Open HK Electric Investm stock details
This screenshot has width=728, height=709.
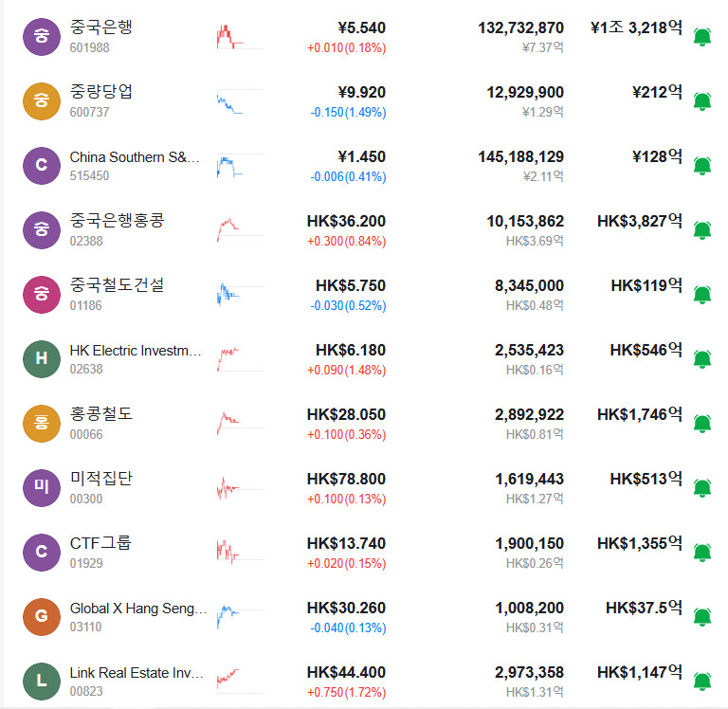pos(136,350)
